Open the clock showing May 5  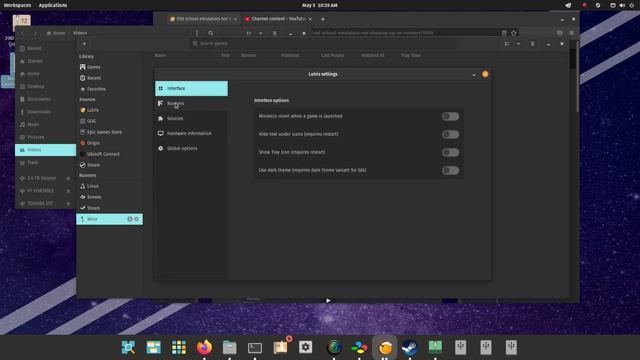[320, 5]
